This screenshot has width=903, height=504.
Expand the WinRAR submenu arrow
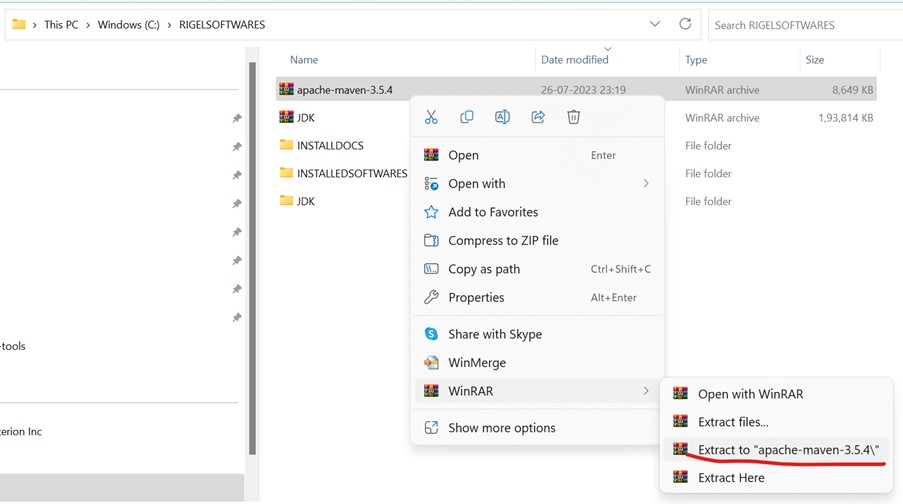click(646, 391)
